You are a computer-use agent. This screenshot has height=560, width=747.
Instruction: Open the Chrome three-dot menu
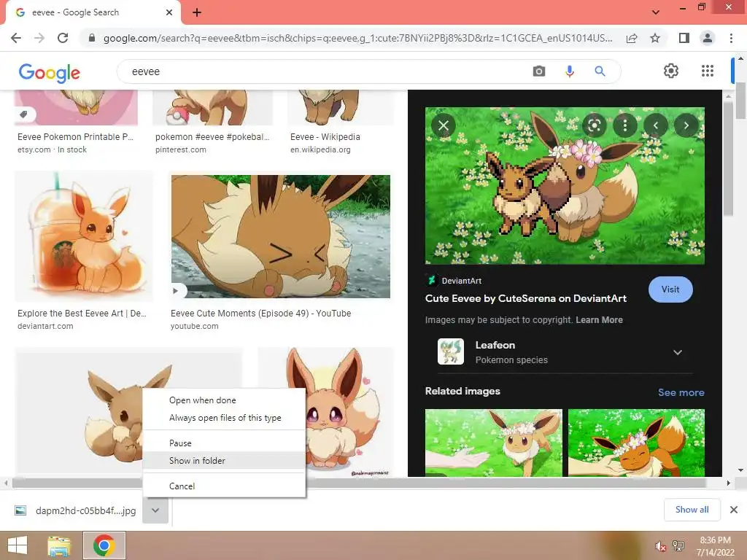(731, 38)
